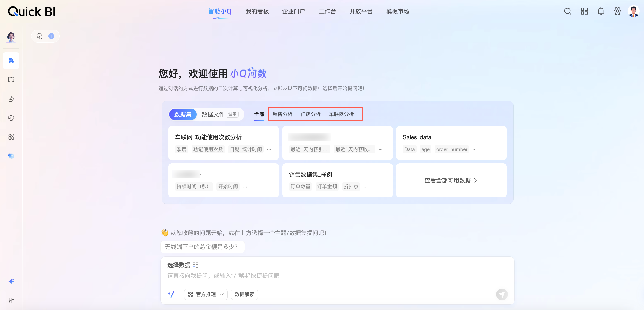Select the 全部 category tab
The width and height of the screenshot is (644, 310).
(x=259, y=114)
